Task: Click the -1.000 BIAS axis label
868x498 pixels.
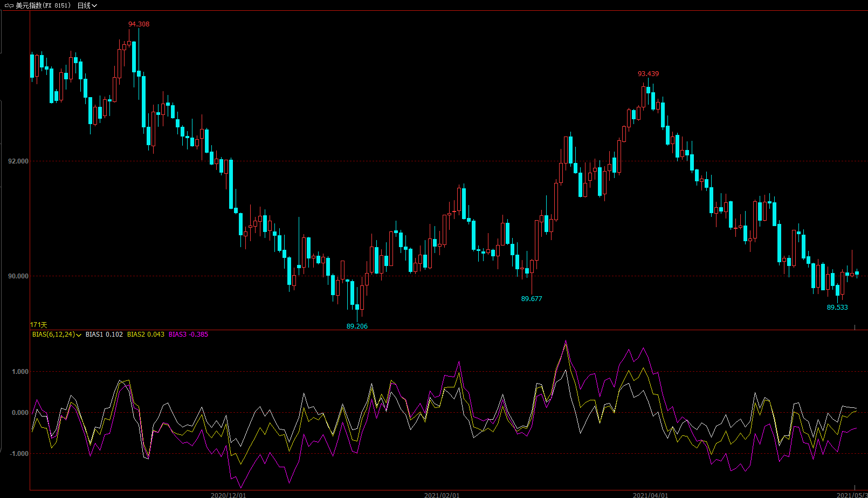Action: click(x=19, y=454)
